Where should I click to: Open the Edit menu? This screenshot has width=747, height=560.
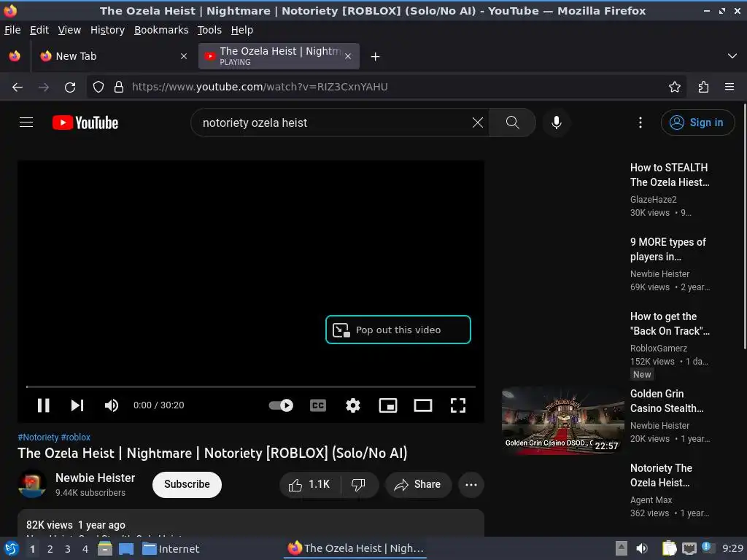point(39,30)
